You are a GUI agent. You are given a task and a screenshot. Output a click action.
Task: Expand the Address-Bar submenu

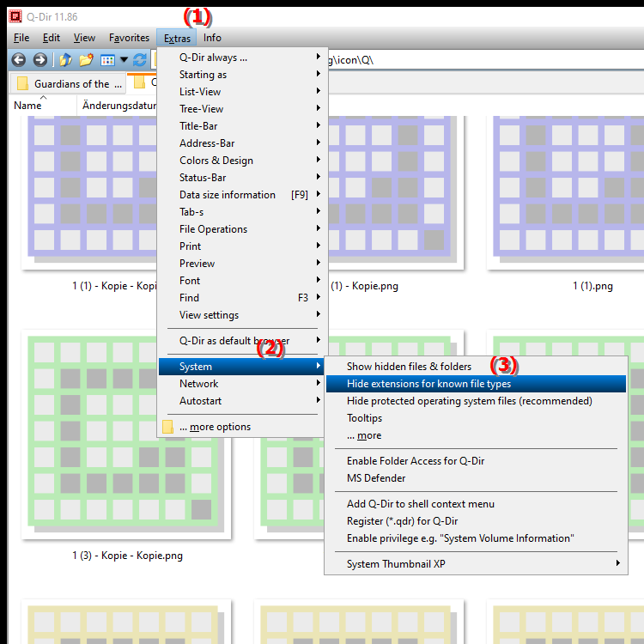point(244,143)
